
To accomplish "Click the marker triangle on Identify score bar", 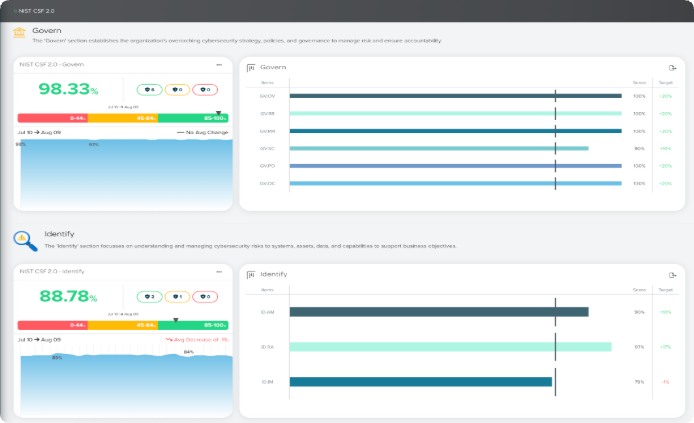I will [x=176, y=320].
